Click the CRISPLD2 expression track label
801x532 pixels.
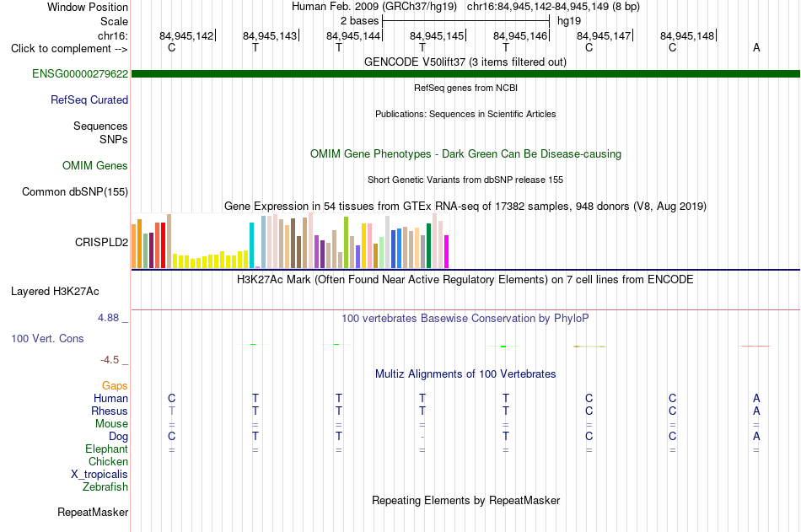(x=101, y=242)
